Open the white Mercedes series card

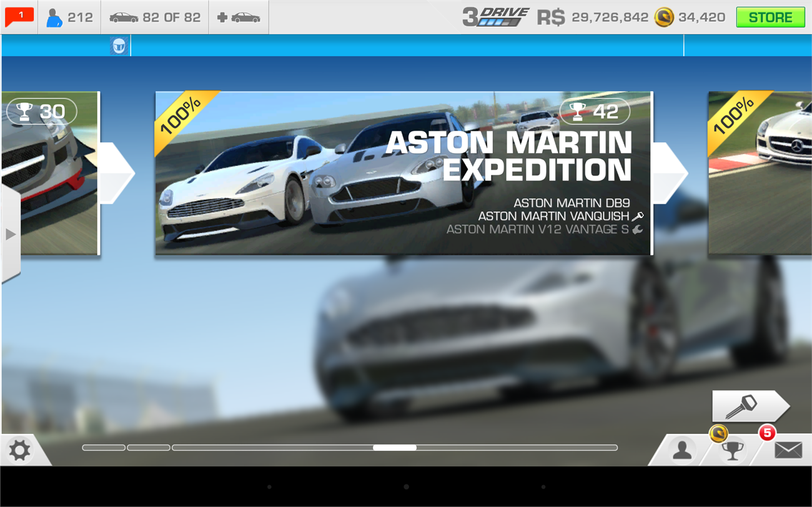(760, 173)
